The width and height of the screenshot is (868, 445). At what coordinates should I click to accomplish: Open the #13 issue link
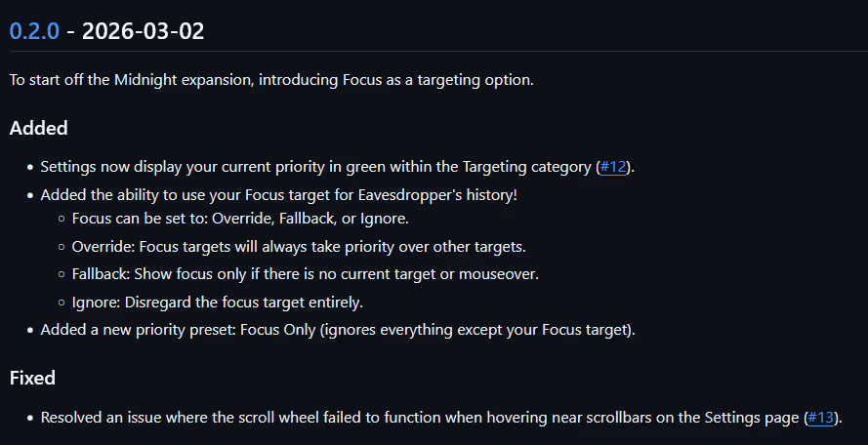[x=821, y=418]
